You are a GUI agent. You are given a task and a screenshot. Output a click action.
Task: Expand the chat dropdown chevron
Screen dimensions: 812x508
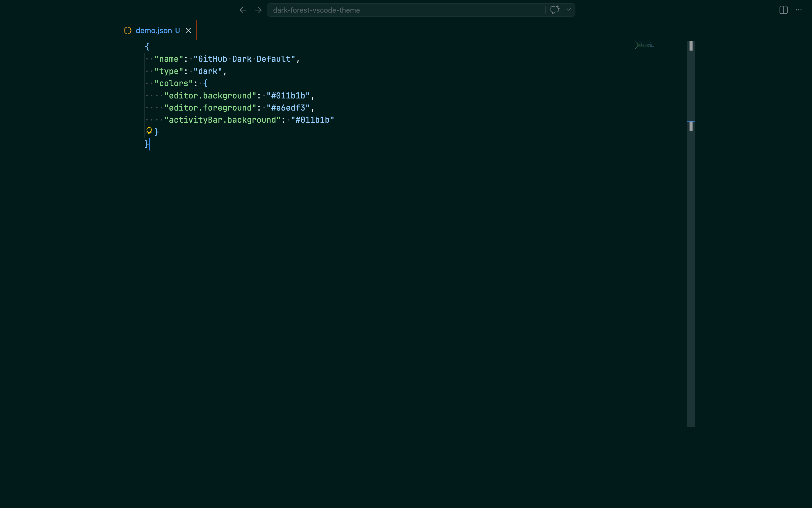click(569, 10)
